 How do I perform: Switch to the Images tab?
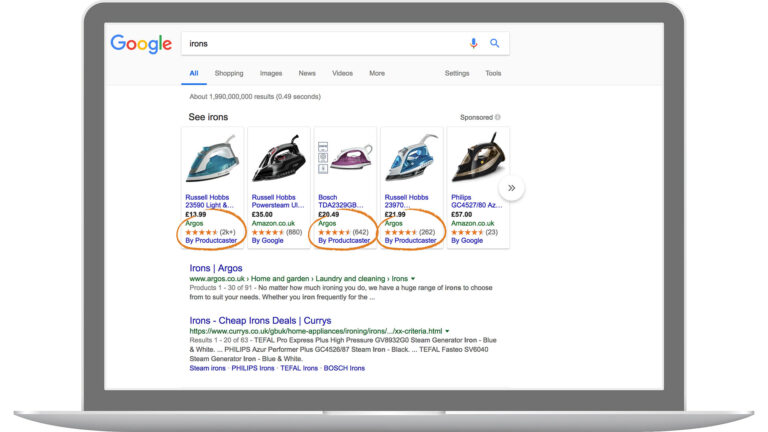(x=271, y=73)
